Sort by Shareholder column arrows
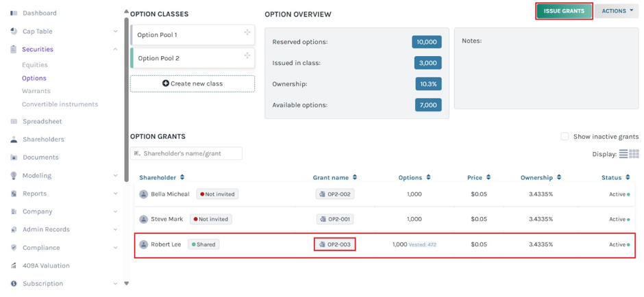Viewport: 644px width, 297px height. coord(182,178)
